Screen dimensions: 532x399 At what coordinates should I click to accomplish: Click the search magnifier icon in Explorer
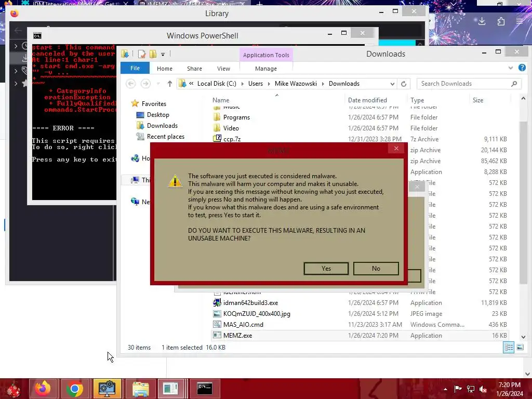(514, 84)
